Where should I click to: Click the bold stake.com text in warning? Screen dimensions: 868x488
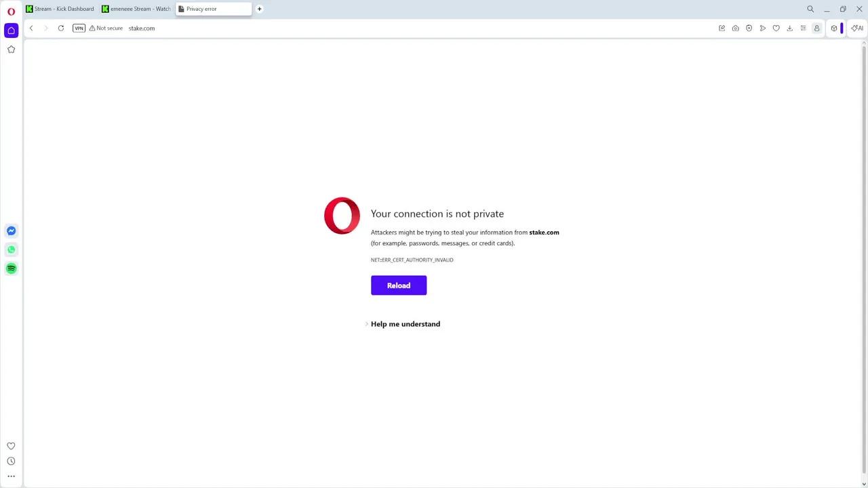point(544,232)
